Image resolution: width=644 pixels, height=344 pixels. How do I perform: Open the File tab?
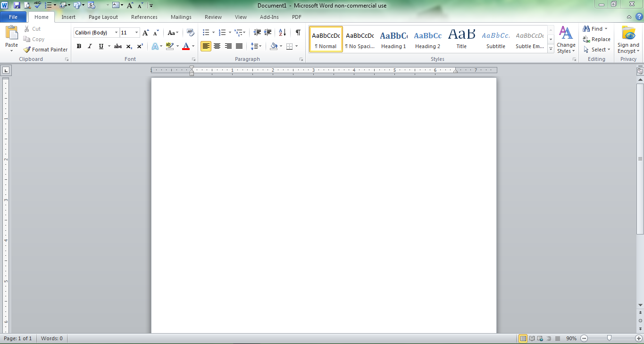click(13, 17)
